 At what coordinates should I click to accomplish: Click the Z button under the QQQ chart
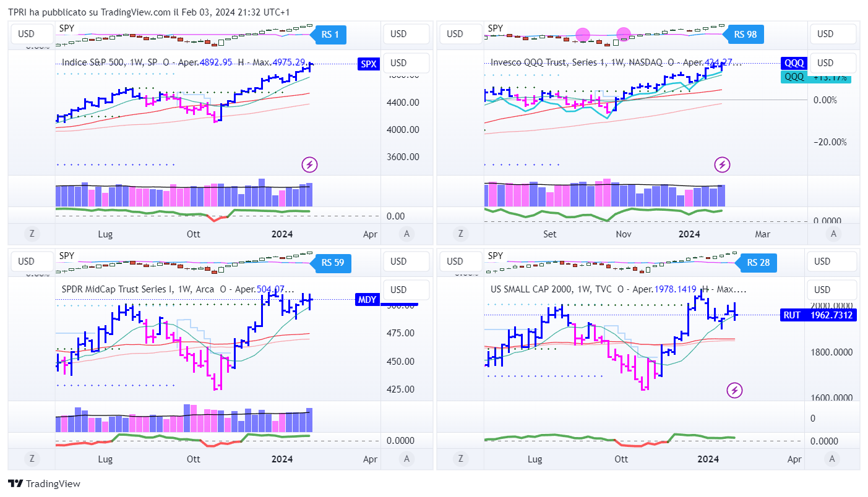[460, 234]
